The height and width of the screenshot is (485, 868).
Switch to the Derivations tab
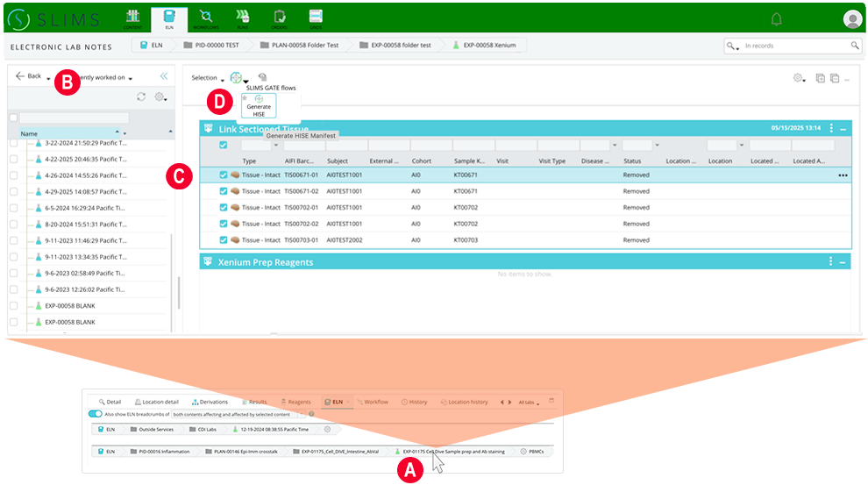[210, 402]
